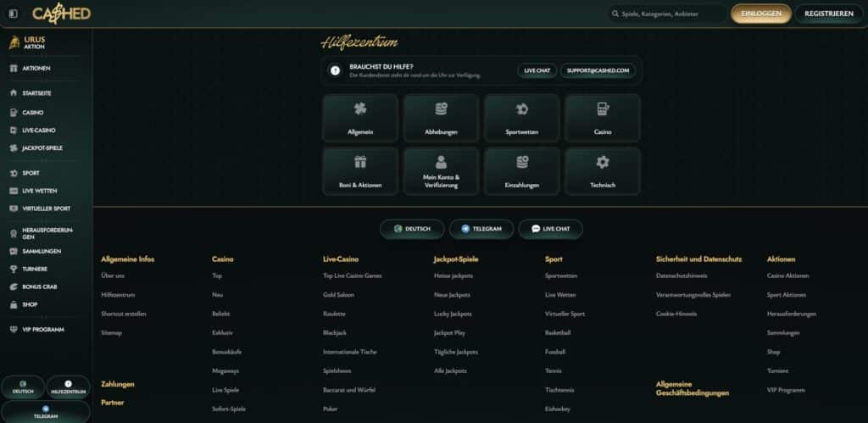Click the Einloggen button
This screenshot has height=423, width=868.
pos(761,14)
